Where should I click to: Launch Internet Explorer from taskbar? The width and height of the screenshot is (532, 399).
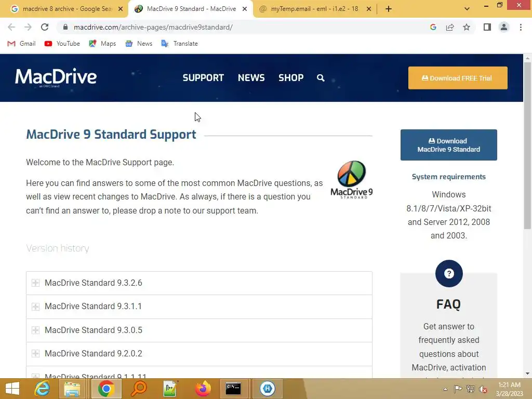[43, 389]
